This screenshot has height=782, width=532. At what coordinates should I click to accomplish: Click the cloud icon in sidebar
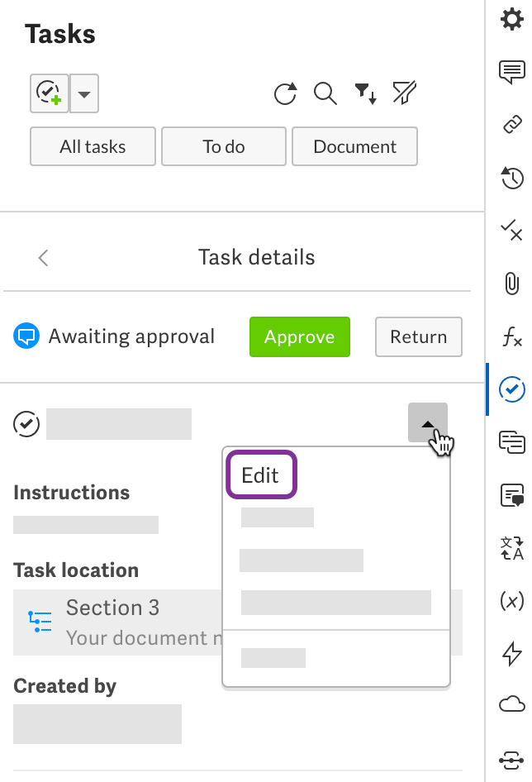pyautogui.click(x=512, y=705)
